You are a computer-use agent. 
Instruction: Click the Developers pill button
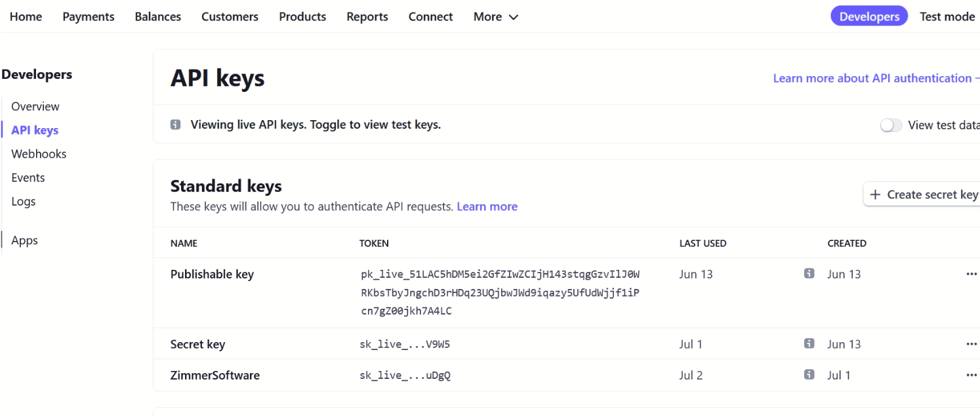[x=868, y=17]
